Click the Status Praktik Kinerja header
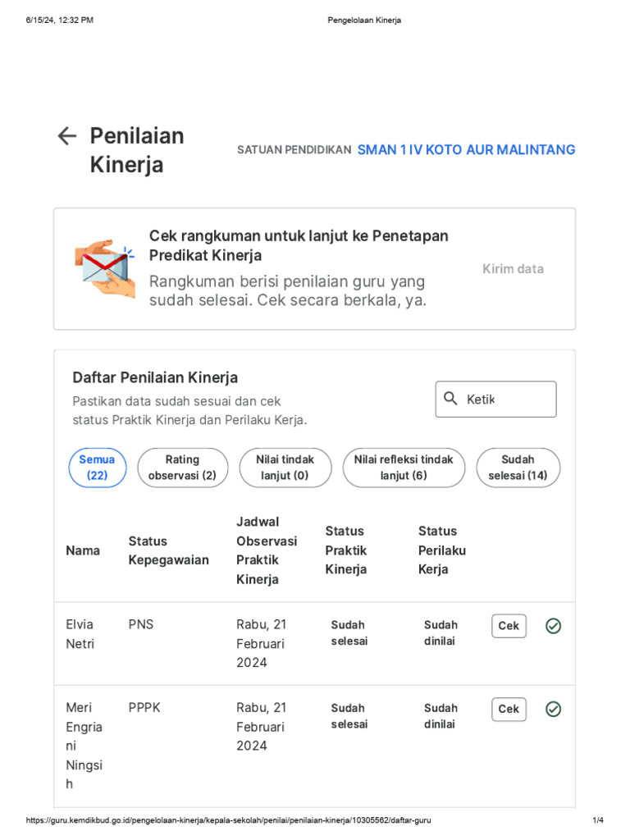The height and width of the screenshot is (840, 630). pyautogui.click(x=345, y=550)
